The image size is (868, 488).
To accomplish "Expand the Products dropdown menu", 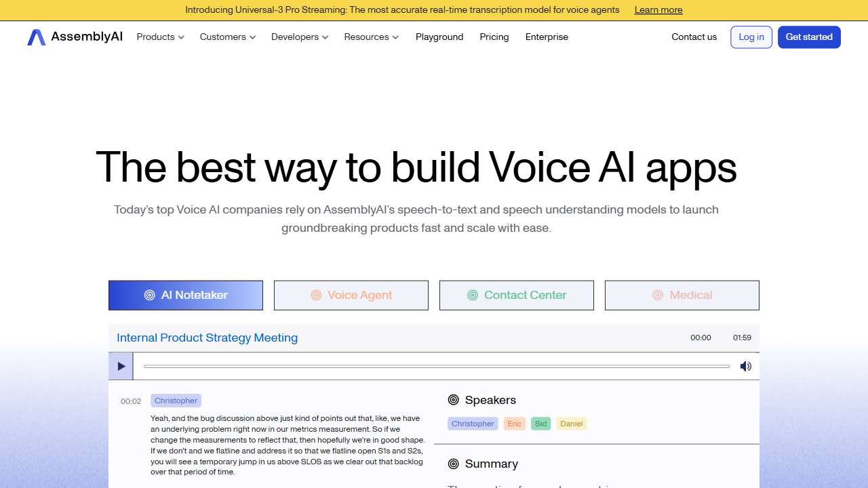I will [160, 37].
